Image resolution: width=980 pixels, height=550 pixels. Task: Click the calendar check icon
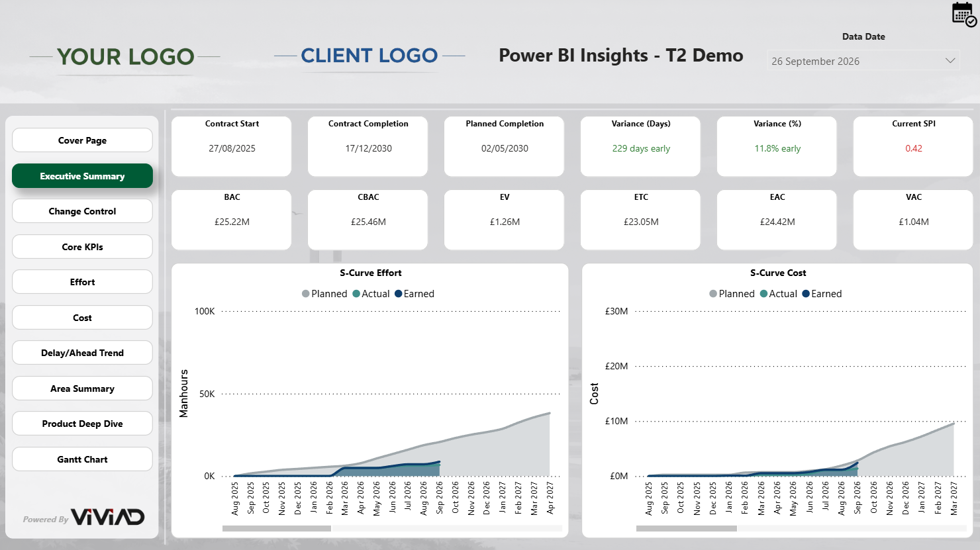click(963, 14)
